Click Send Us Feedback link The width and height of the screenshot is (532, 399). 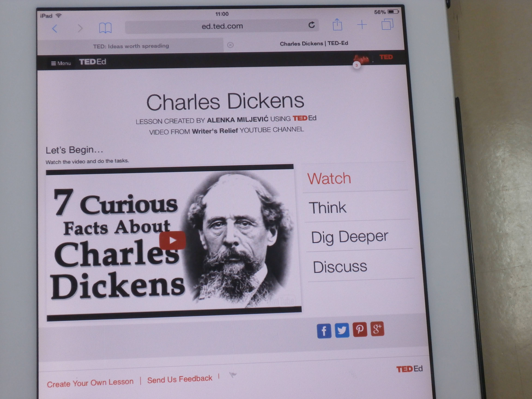click(180, 379)
